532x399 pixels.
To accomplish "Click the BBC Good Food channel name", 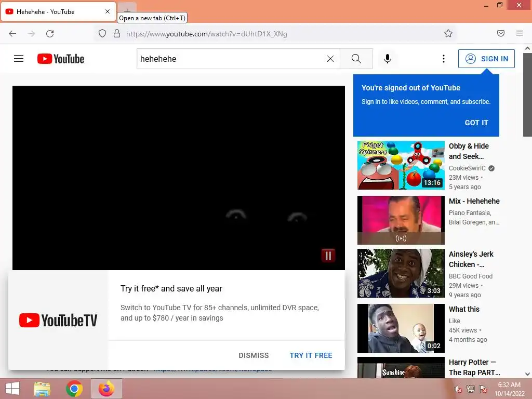I will pos(471,276).
